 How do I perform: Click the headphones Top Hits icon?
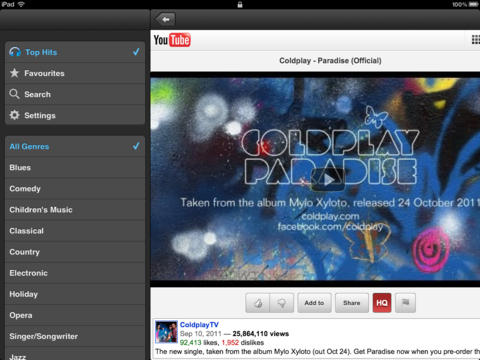(15, 52)
